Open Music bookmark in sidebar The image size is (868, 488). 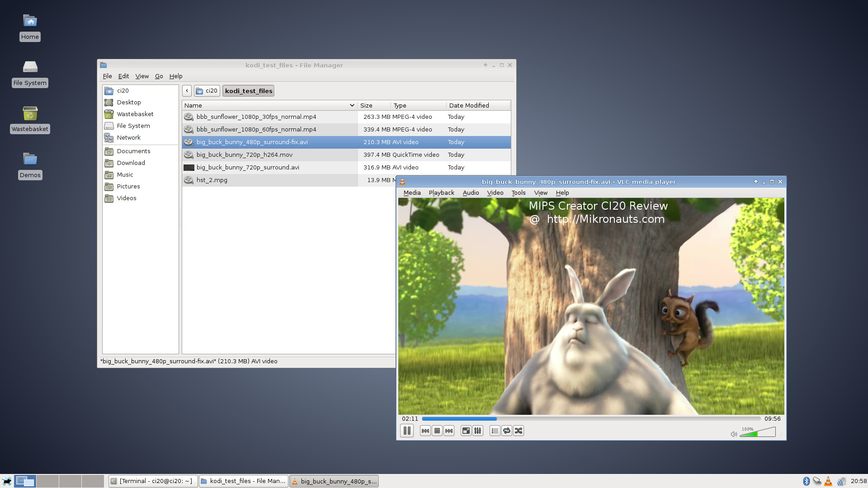pyautogui.click(x=140, y=175)
